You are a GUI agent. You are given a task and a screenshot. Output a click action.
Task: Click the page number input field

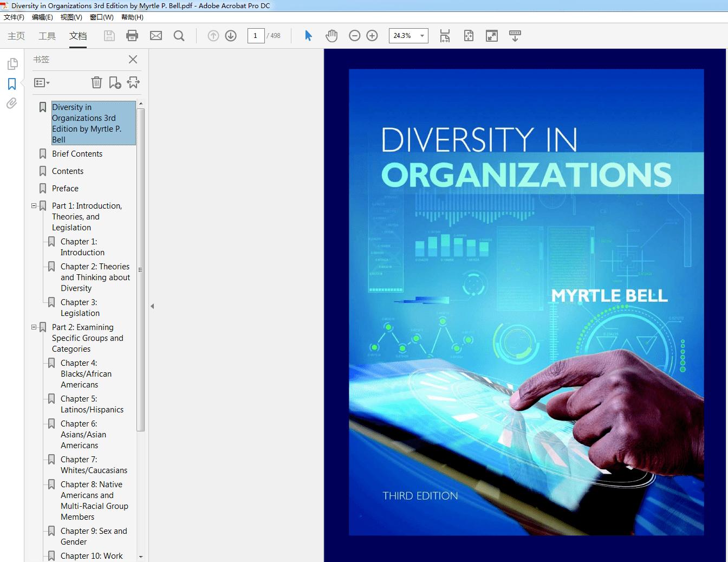tap(256, 36)
